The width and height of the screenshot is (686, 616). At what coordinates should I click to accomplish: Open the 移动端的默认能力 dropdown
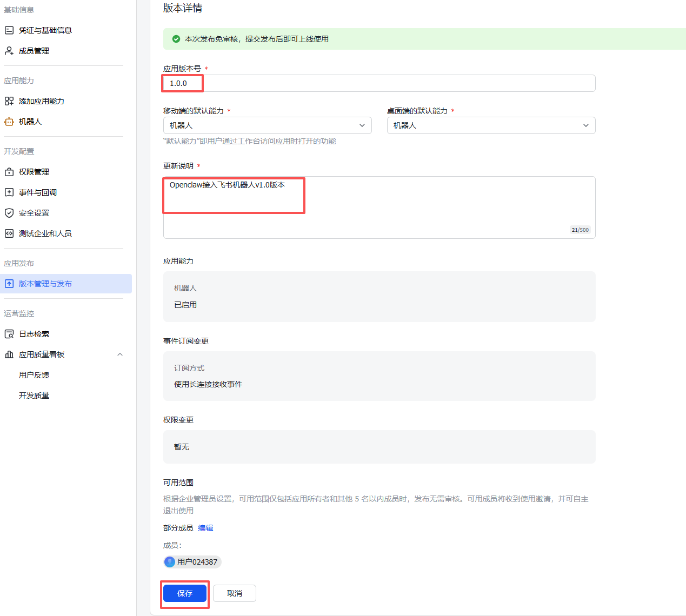coord(362,125)
